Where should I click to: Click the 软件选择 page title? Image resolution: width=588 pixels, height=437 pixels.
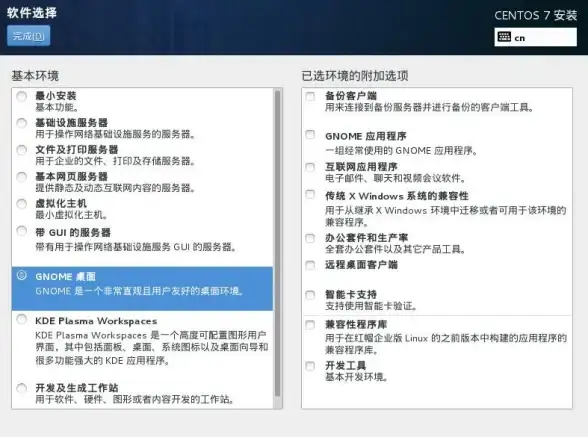(32, 13)
